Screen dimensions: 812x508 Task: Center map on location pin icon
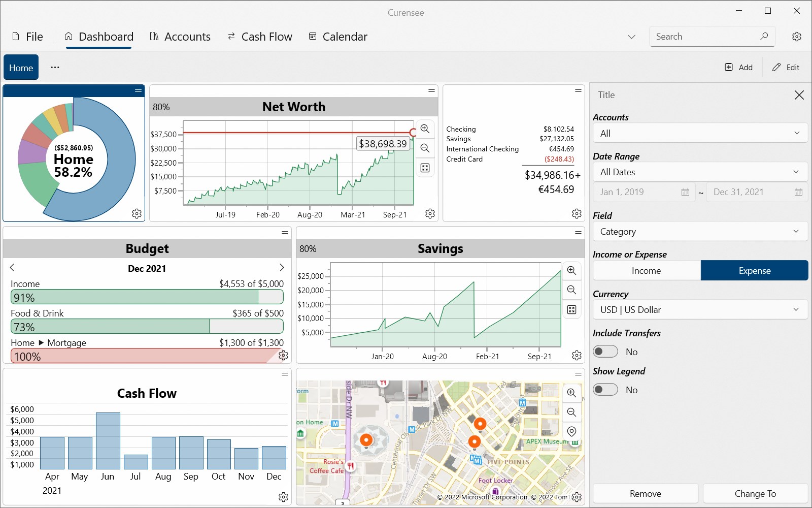point(571,431)
